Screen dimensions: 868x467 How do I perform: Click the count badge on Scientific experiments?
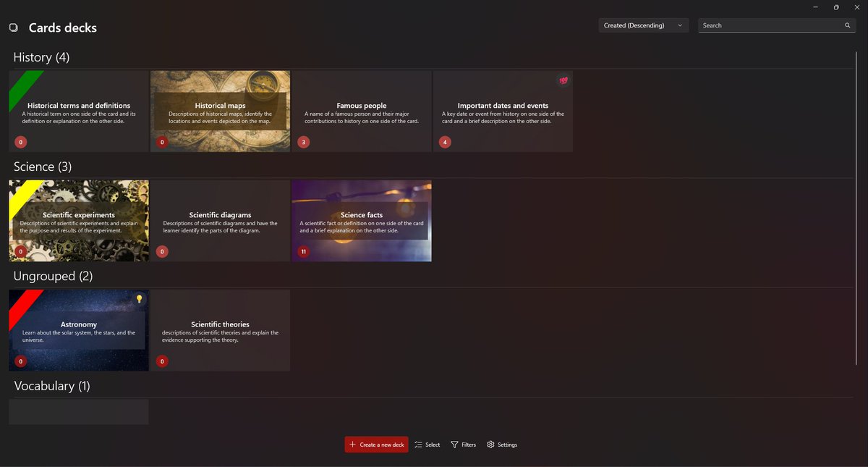tap(20, 252)
